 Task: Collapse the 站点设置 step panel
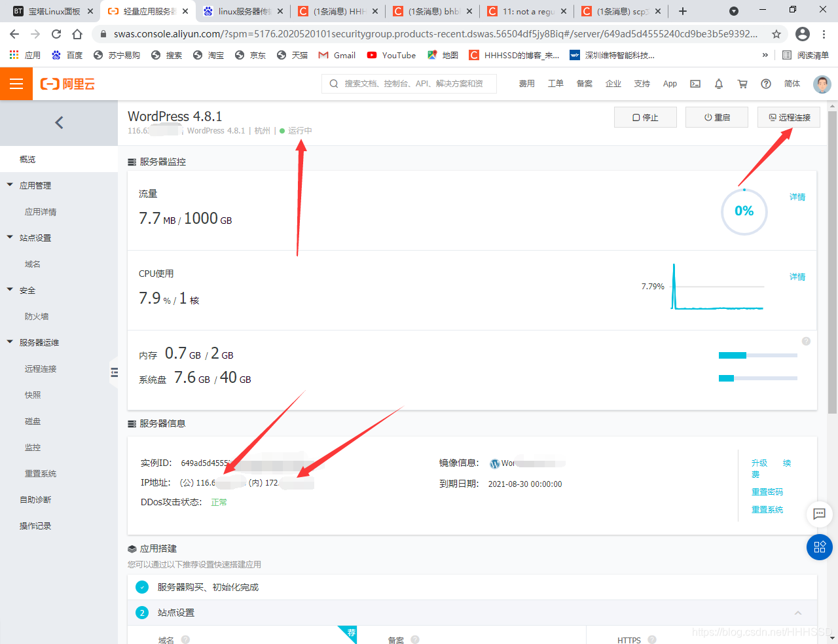798,613
